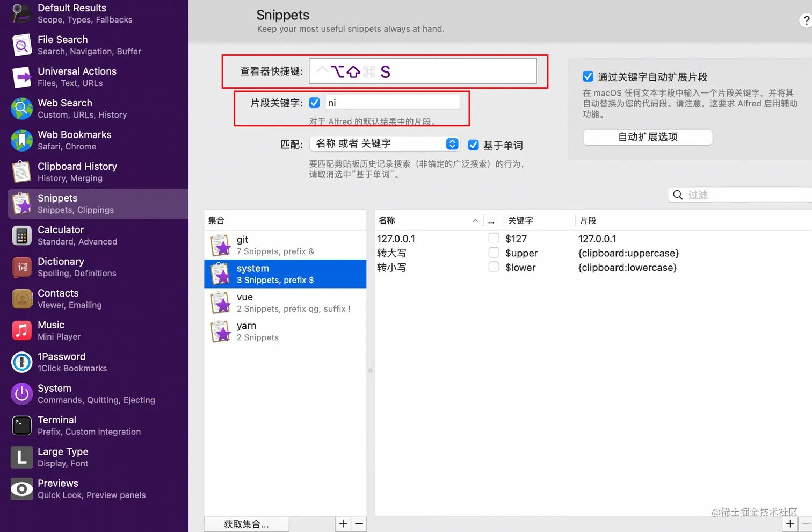The width and height of the screenshot is (812, 532).
Task: Click Web Search sidebar label
Action: (x=65, y=103)
